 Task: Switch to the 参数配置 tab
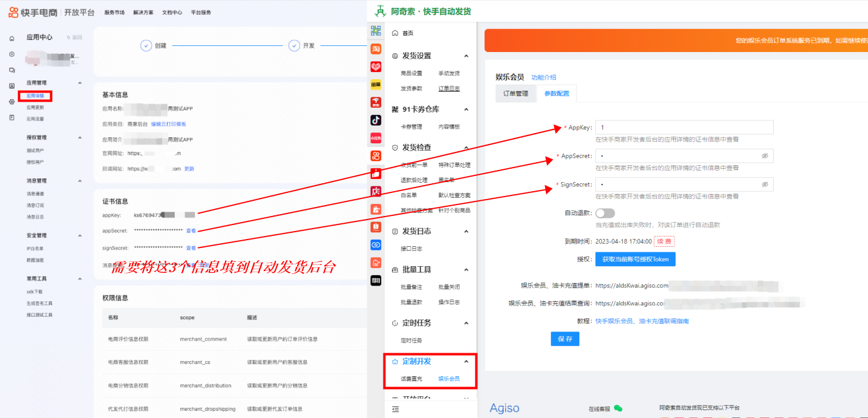click(556, 93)
